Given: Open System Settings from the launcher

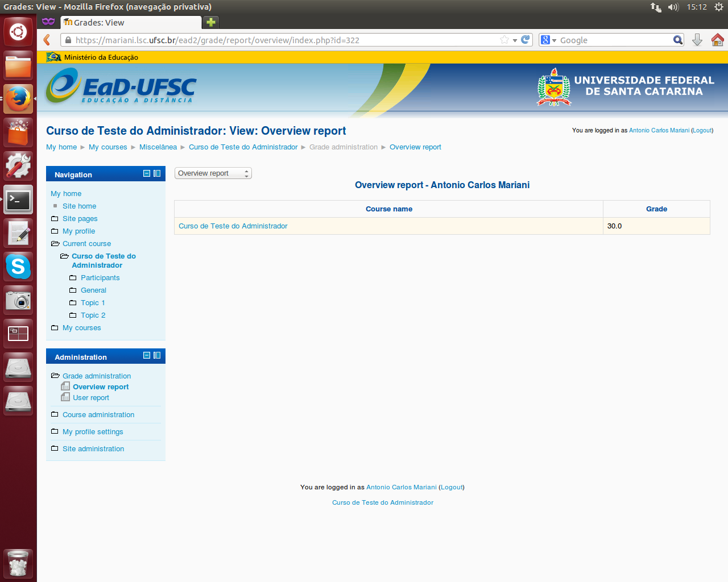Looking at the screenshot, I should point(18,166).
